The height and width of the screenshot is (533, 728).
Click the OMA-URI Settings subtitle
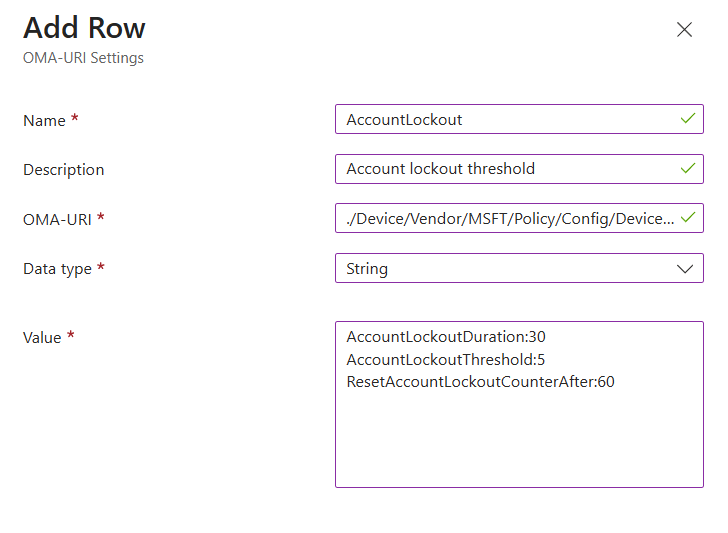click(83, 58)
